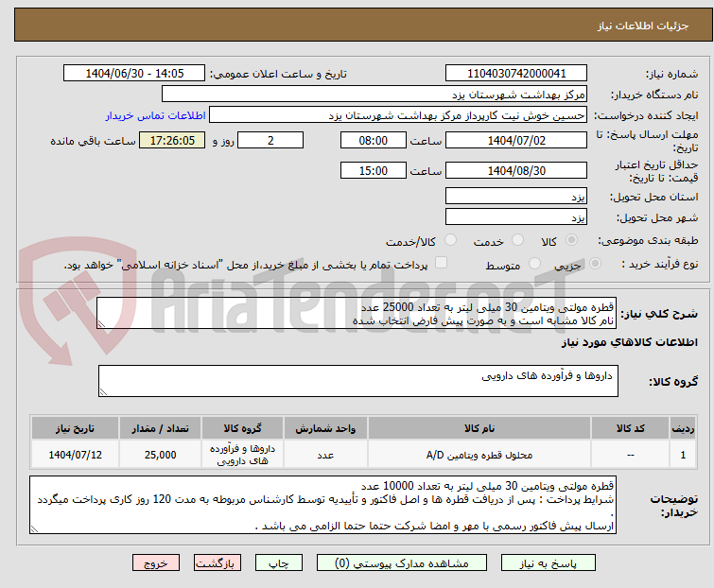The width and height of the screenshot is (714, 588).
Task: Click the شرح کلی نیاز text area
Action: 357,313
